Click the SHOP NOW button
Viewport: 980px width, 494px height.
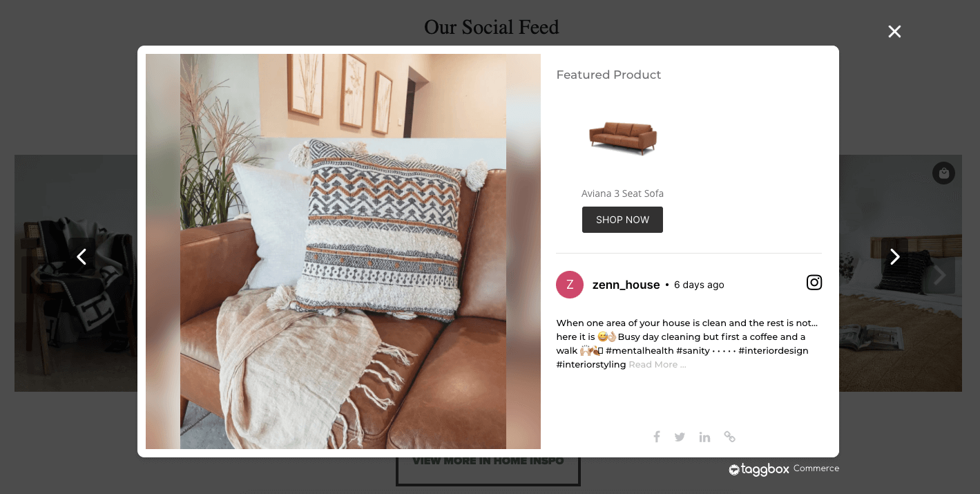coord(622,220)
